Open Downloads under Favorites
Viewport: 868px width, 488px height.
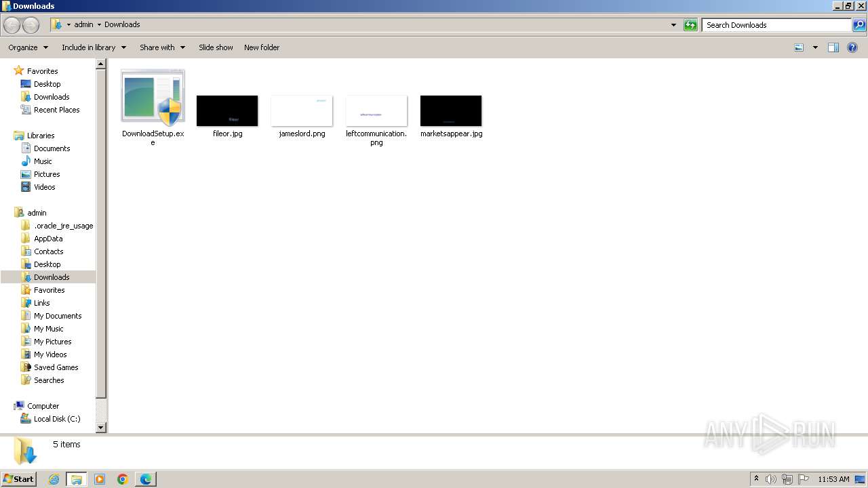[x=52, y=97]
